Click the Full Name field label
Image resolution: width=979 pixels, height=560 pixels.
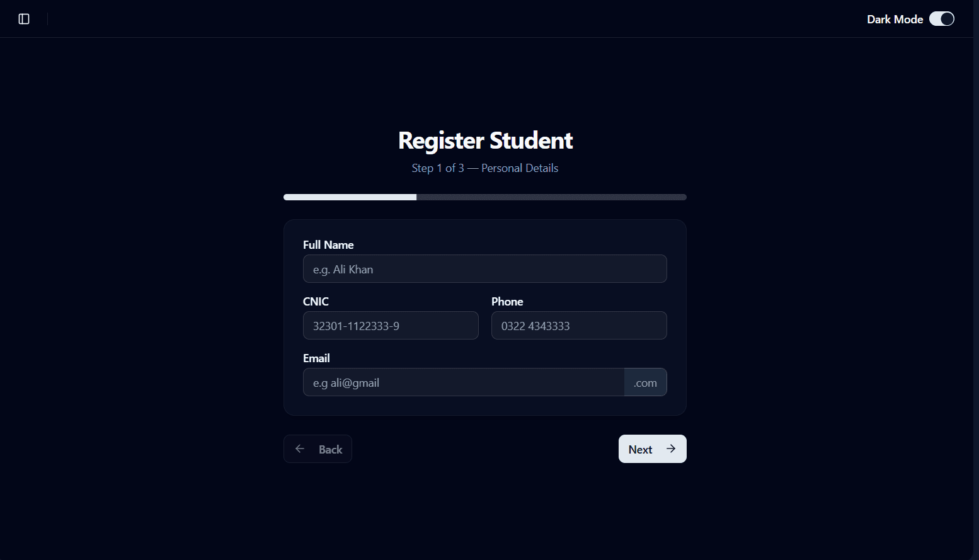pyautogui.click(x=328, y=244)
